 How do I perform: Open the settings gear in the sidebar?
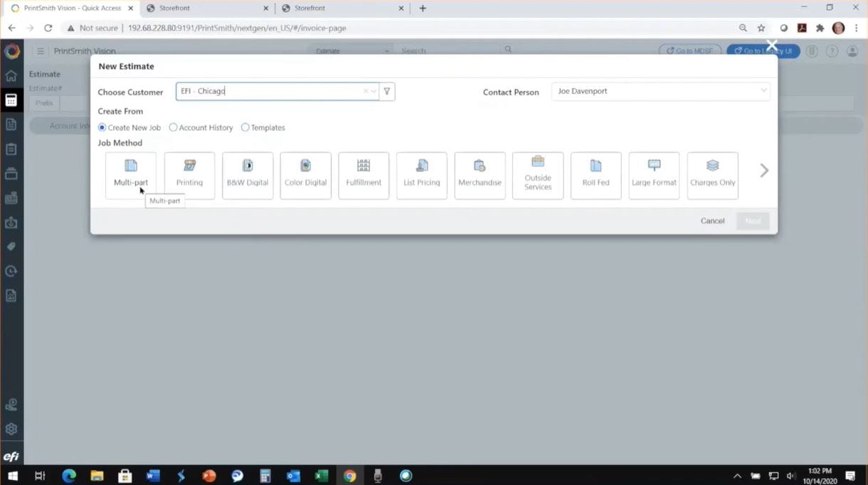[x=11, y=429]
